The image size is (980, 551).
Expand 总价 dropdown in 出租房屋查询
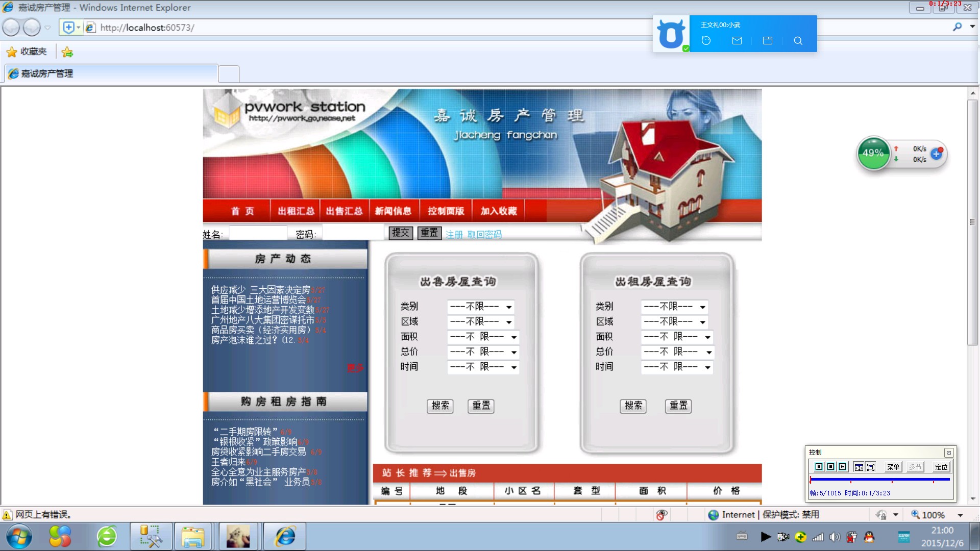(677, 352)
